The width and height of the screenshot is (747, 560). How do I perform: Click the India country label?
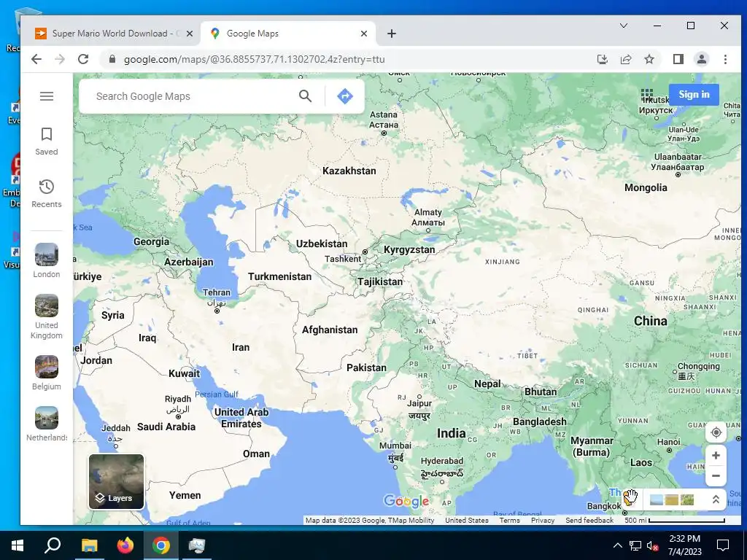(451, 433)
